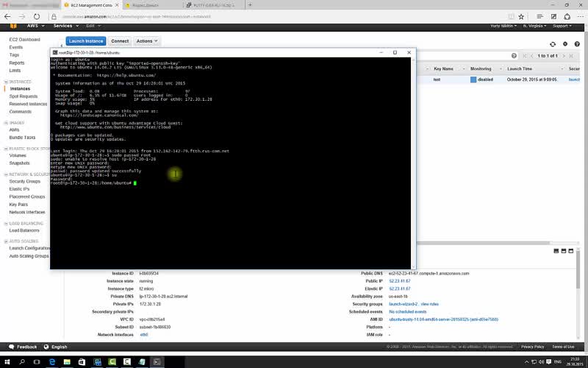
Task: Open Security Groups in the sidebar
Action: (25, 181)
